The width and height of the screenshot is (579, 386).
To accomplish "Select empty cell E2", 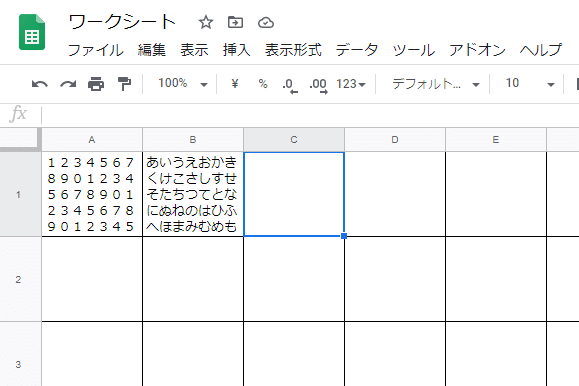I will pos(496,279).
